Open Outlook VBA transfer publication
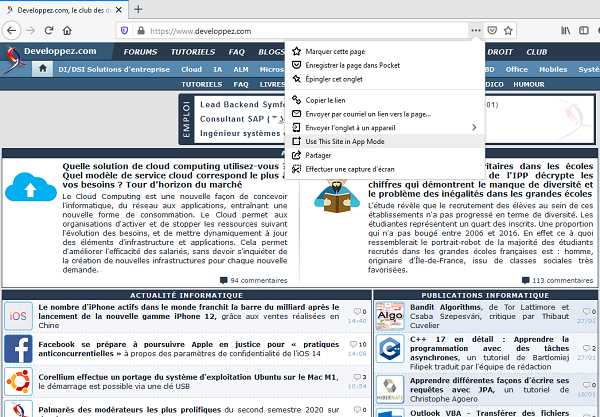The image size is (600, 417). [490, 413]
